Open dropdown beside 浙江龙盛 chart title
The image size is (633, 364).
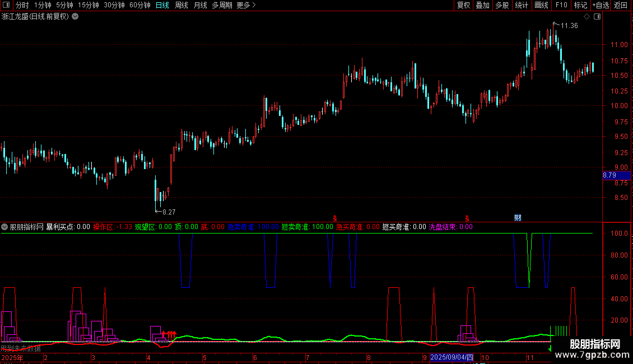(x=75, y=17)
